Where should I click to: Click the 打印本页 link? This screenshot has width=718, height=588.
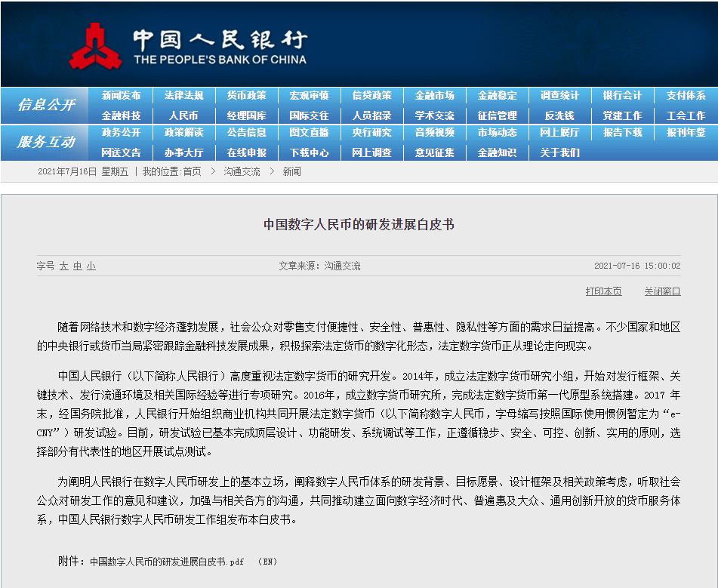click(x=603, y=291)
